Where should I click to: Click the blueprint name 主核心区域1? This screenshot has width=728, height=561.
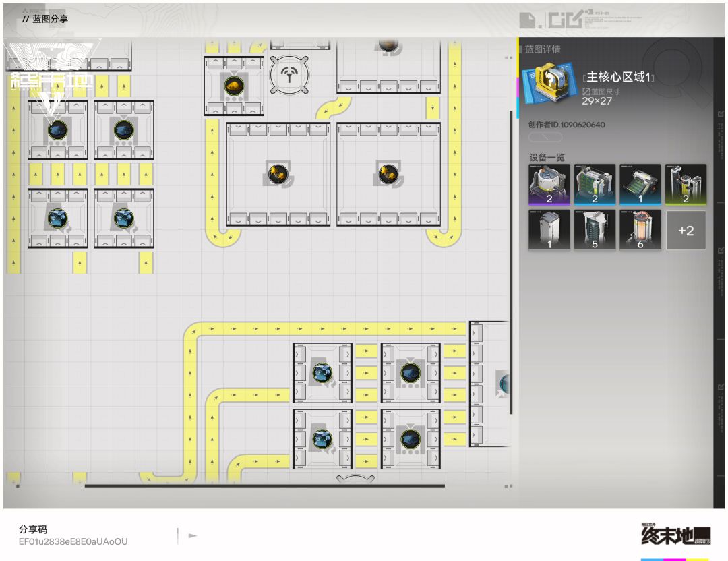(x=618, y=77)
